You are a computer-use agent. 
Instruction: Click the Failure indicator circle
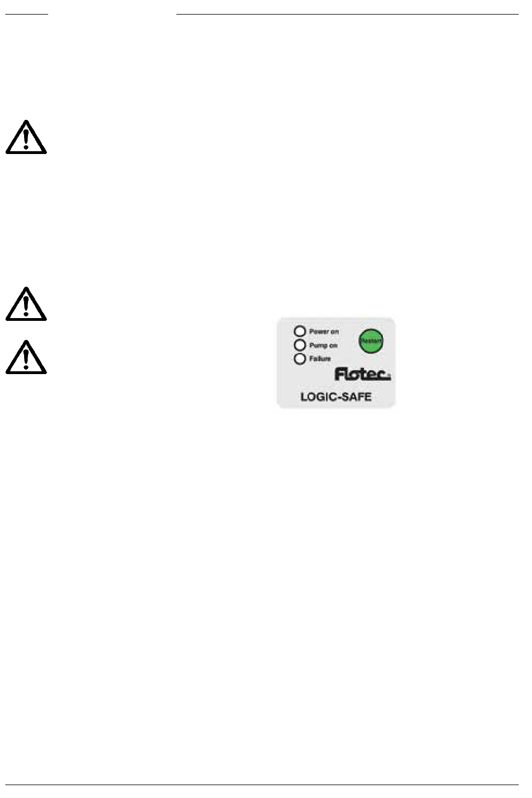(x=300, y=358)
